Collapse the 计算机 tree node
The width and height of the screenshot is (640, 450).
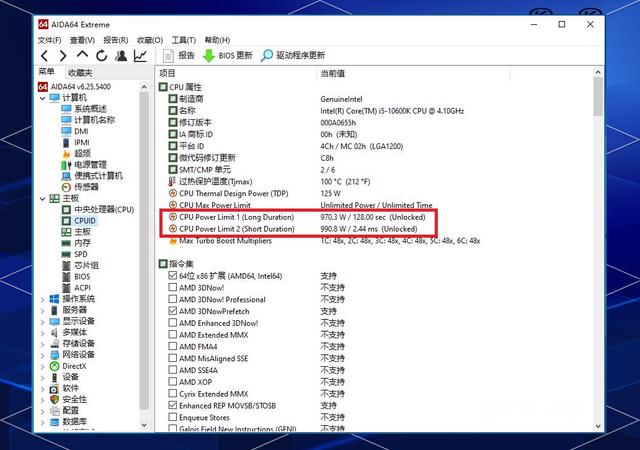[42, 98]
